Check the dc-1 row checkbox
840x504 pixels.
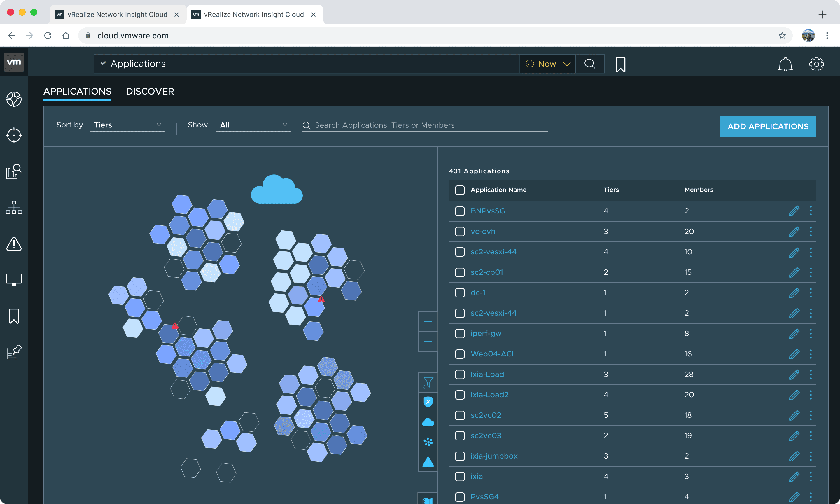pos(460,293)
